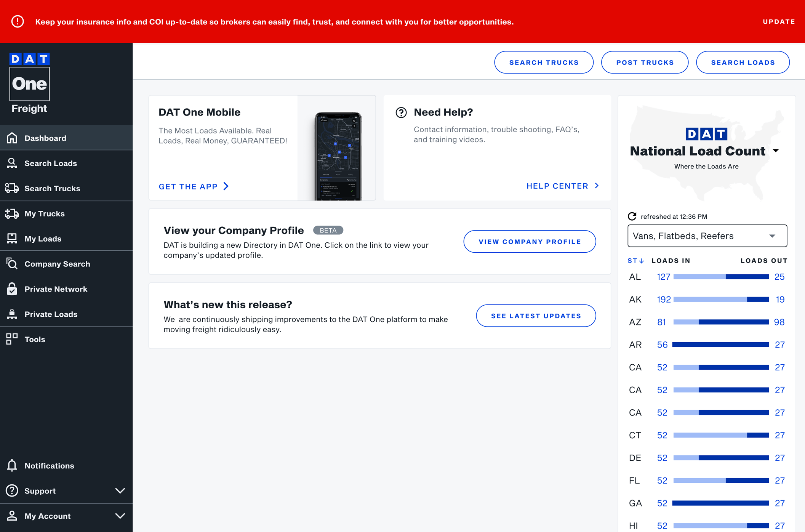This screenshot has width=805, height=532.
Task: Open the National Load Count dropdown arrow
Action: coord(776,151)
